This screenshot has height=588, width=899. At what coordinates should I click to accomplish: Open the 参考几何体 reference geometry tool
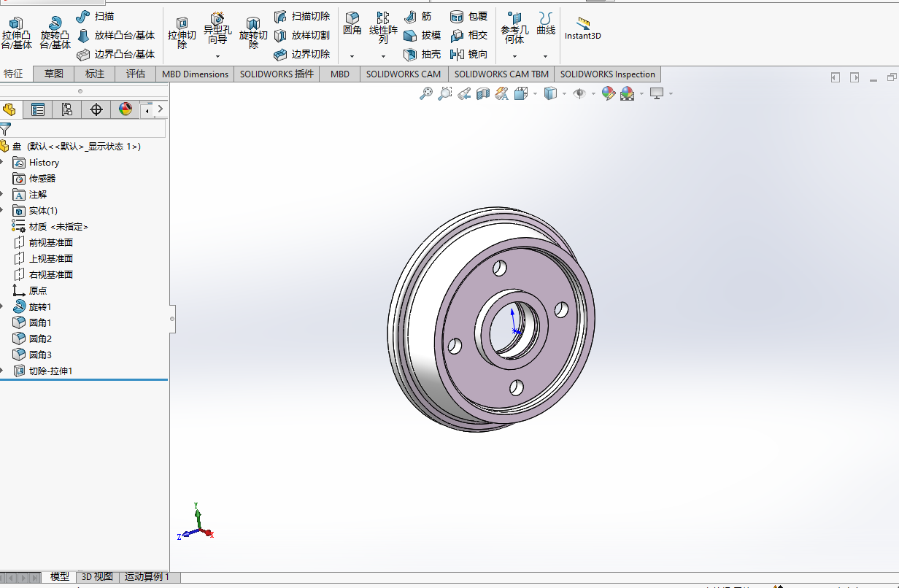(x=514, y=28)
